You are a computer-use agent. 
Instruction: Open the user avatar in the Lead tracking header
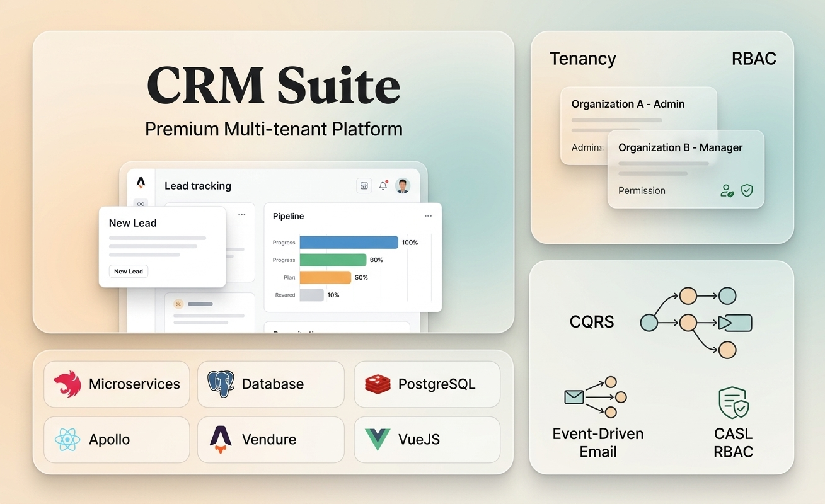pos(403,185)
